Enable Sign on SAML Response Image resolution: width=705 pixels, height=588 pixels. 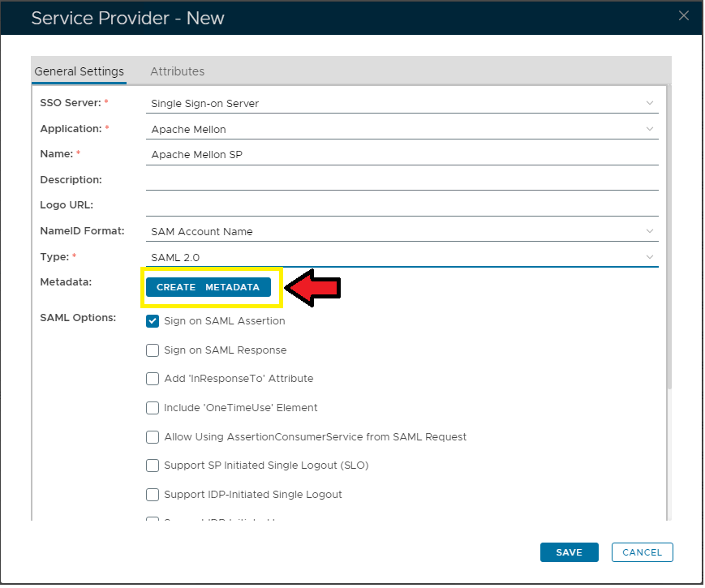coord(153,350)
